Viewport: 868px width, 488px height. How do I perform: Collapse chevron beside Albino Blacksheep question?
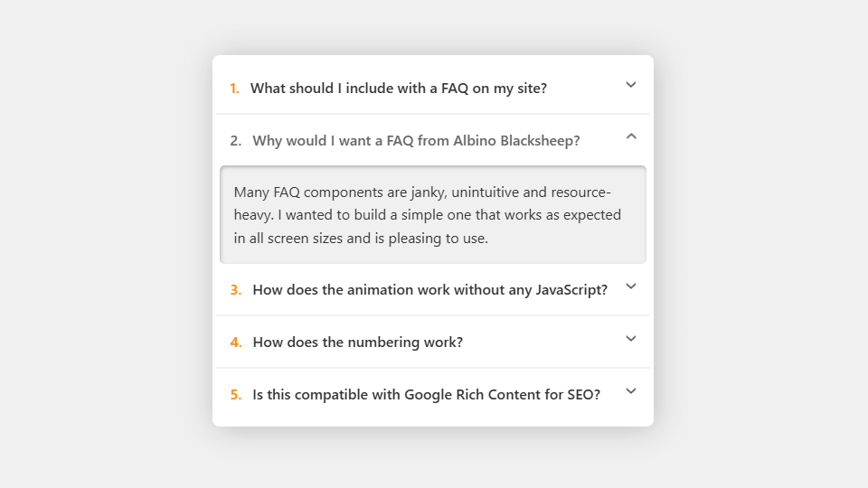[x=631, y=136]
